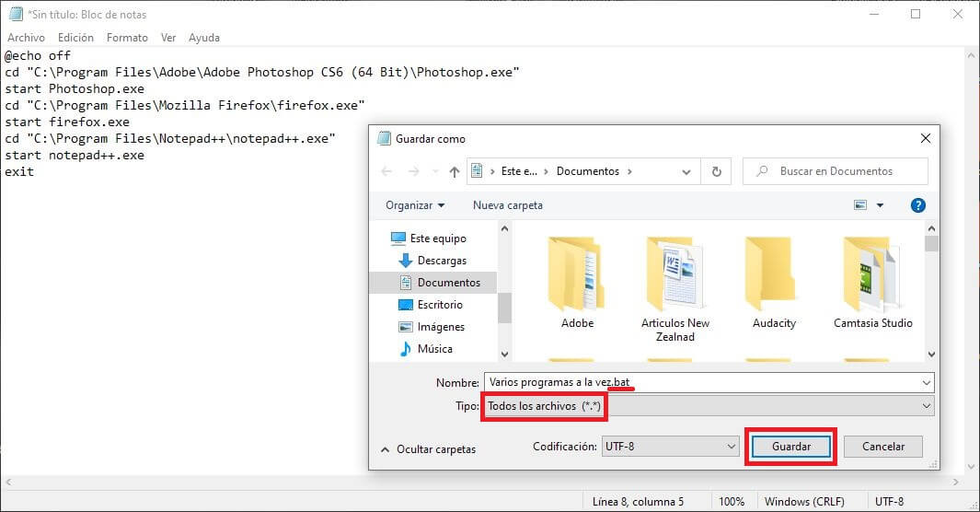Click the Guardar como dialog title icon
Image resolution: width=980 pixels, height=512 pixels.
[385, 138]
